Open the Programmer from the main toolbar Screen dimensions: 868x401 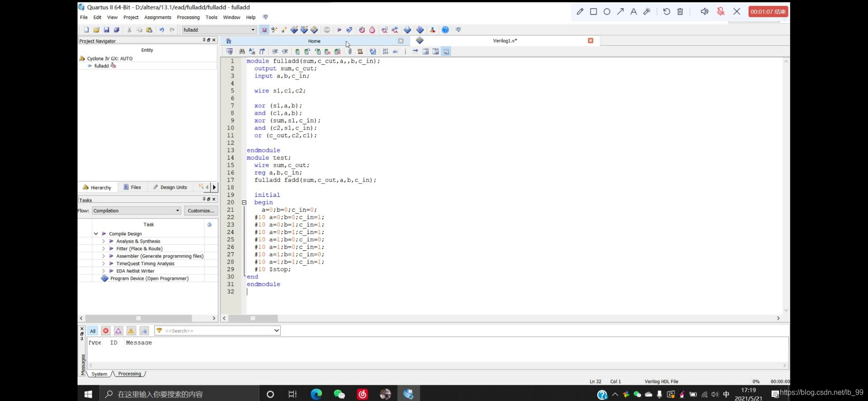420,30
